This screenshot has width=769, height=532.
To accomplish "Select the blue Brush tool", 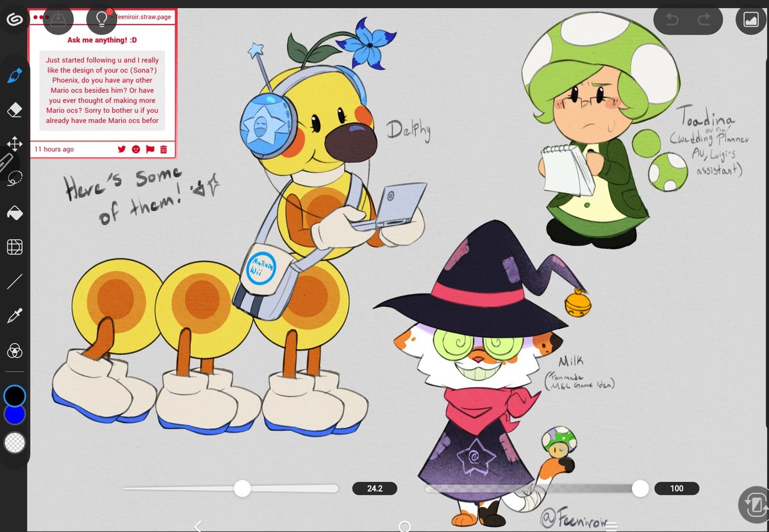I will tap(14, 76).
